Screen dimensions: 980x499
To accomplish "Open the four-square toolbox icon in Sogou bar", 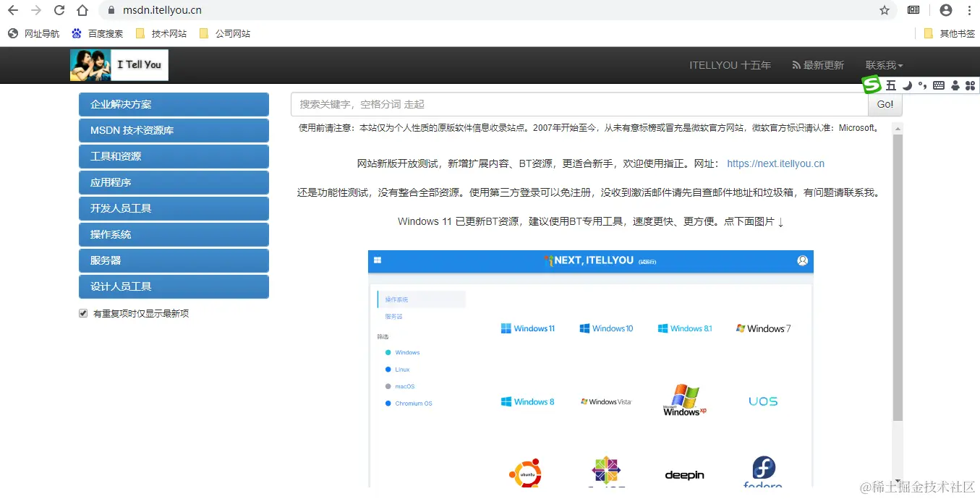I will [971, 85].
